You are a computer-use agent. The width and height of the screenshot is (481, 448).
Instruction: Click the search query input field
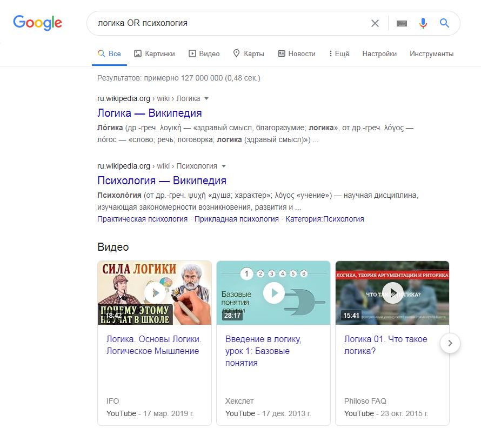227,23
